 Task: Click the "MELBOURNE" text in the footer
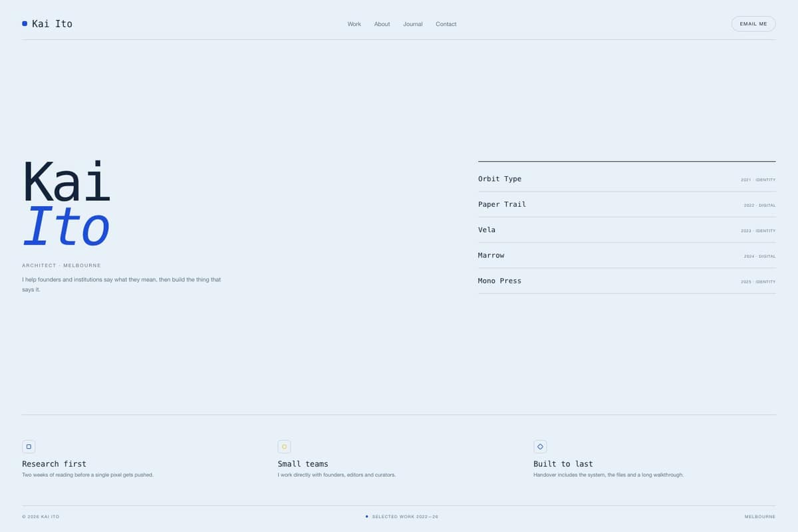pyautogui.click(x=760, y=517)
